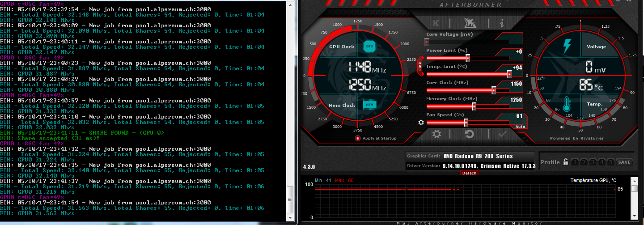The image size is (644, 225).
Task: Toggle Link between power and temp limits
Action: click(x=419, y=66)
